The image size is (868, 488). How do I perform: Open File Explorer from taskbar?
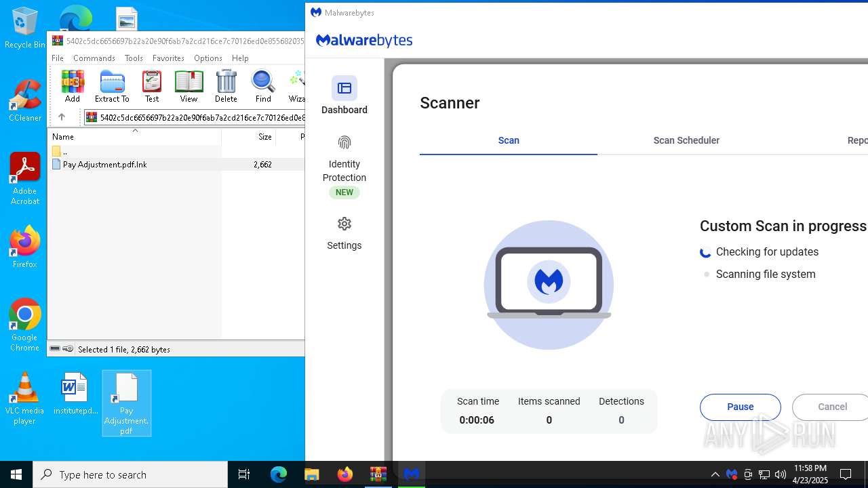coord(312,474)
